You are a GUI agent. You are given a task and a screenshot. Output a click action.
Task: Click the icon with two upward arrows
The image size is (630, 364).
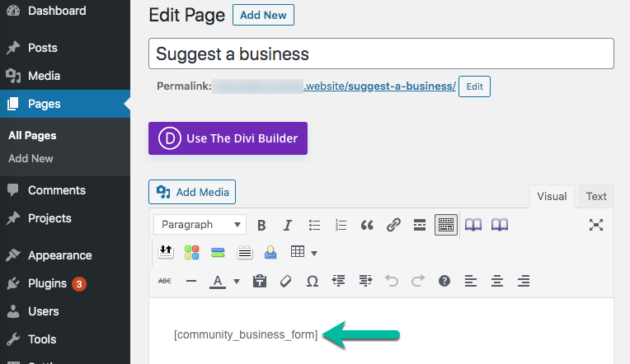[166, 253]
